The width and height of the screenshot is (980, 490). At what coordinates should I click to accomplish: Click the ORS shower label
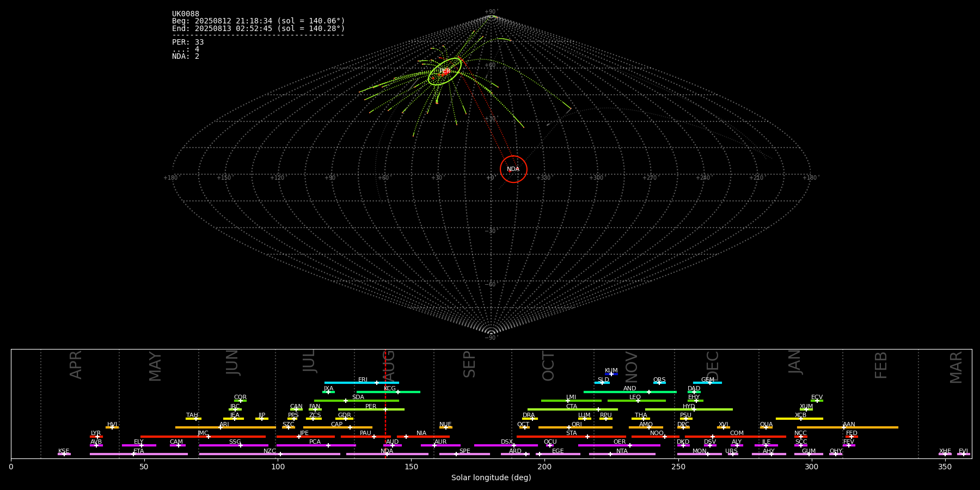tap(659, 380)
